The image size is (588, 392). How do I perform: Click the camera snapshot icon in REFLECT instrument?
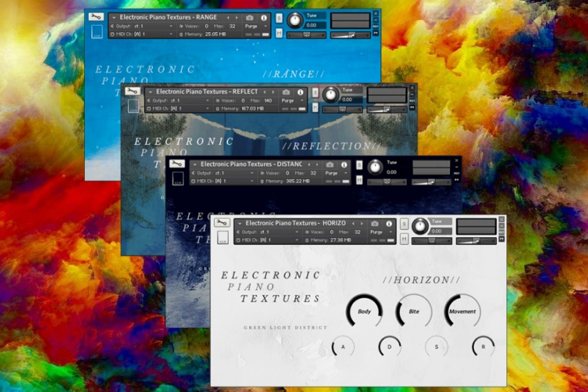286,92
